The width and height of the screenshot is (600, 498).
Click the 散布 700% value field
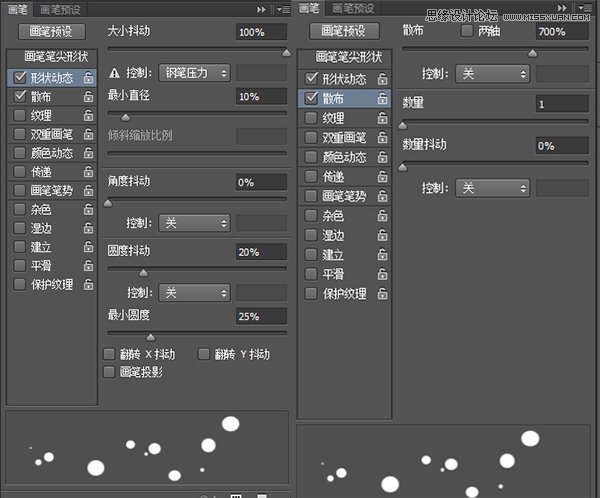(562, 31)
